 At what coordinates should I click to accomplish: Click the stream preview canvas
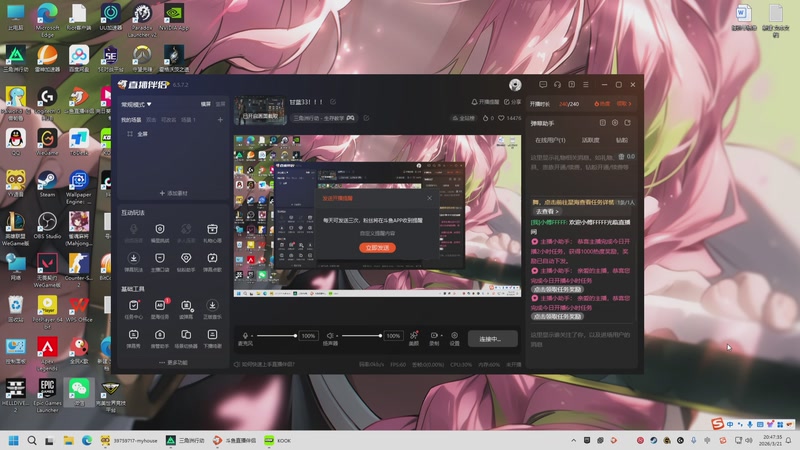[x=378, y=216]
